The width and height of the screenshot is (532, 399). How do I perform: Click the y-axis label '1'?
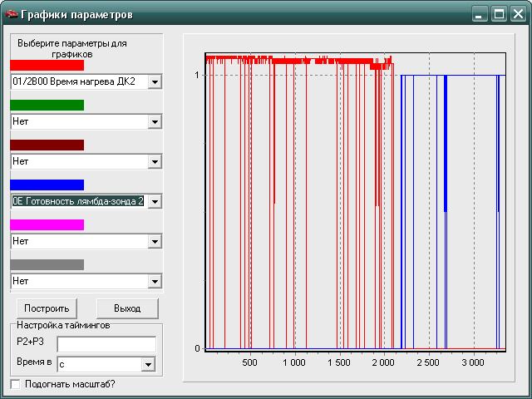tap(197, 75)
